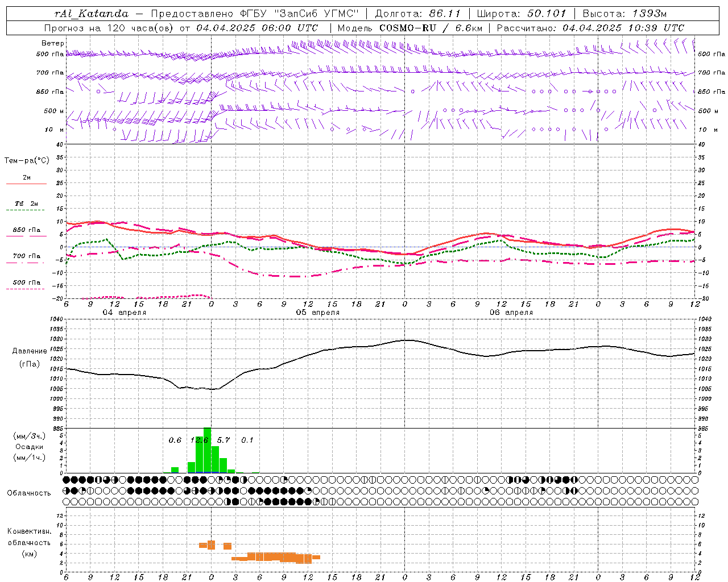Click the 0.1 precipitation total value
Image resolution: width=728 pixels, height=582 pixels.
[247, 440]
